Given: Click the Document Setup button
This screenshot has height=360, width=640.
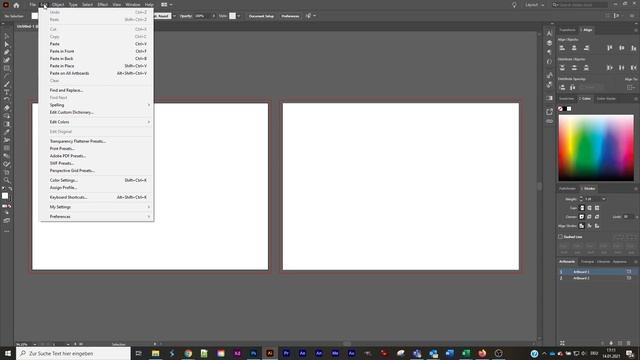Looking at the screenshot, I should click(261, 16).
